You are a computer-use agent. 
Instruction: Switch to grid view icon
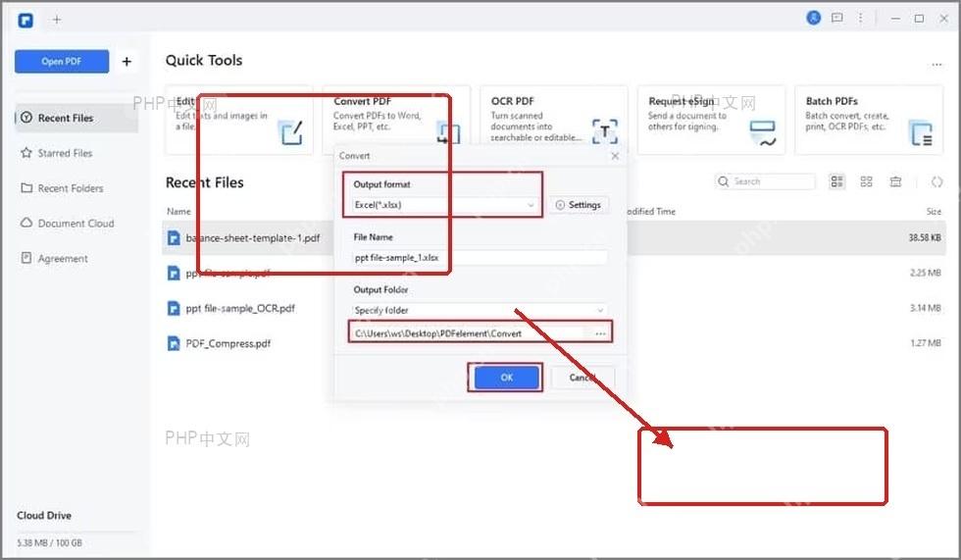[x=866, y=181]
